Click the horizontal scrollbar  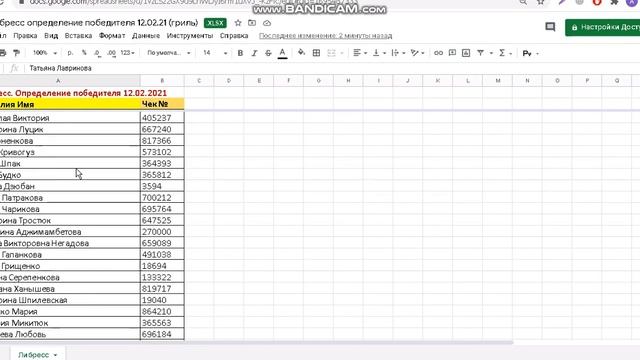click(256, 343)
